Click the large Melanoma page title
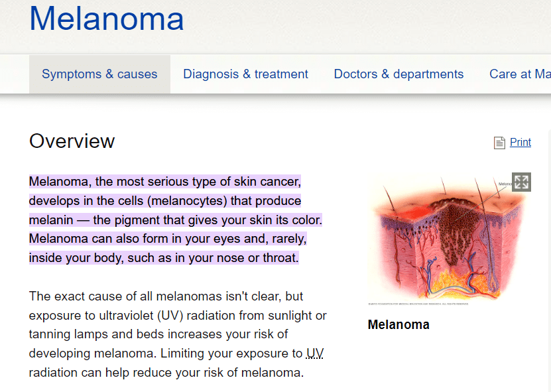This screenshot has height=392, width=551. coord(107,19)
